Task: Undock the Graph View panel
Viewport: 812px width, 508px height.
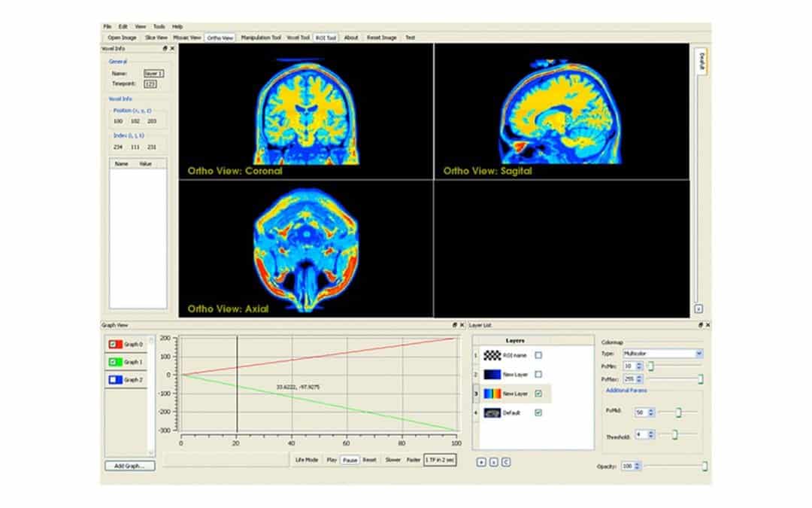Action: pyautogui.click(x=455, y=325)
